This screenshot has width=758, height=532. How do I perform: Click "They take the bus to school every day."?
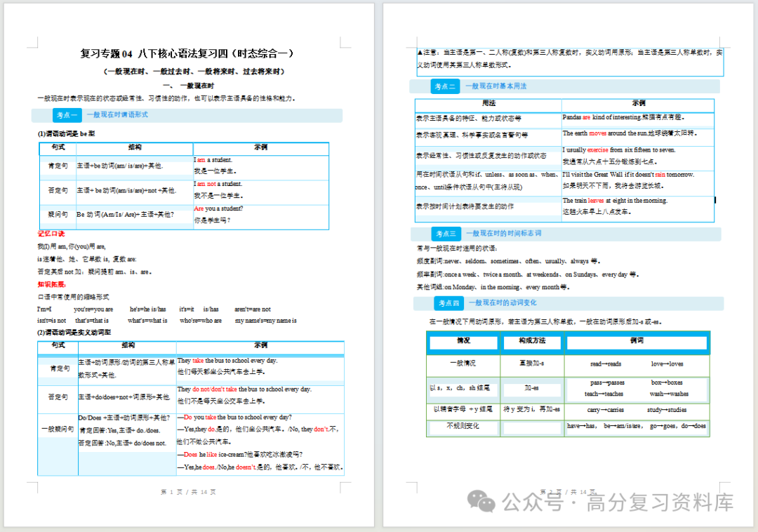point(227,361)
